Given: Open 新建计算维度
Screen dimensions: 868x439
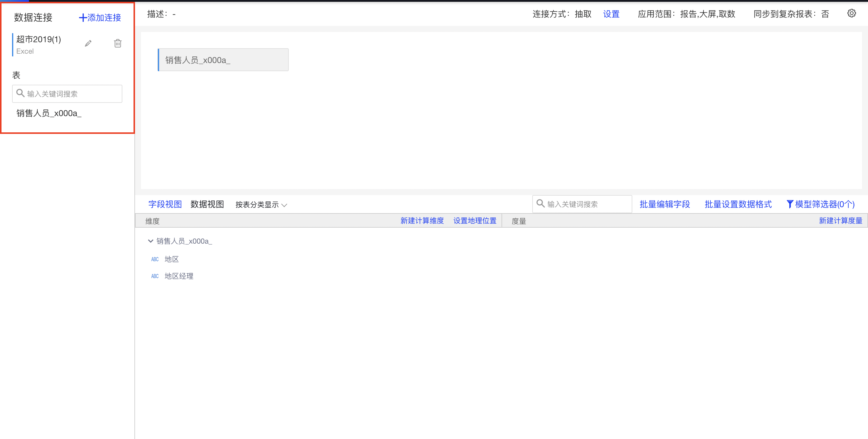Looking at the screenshot, I should 422,220.
